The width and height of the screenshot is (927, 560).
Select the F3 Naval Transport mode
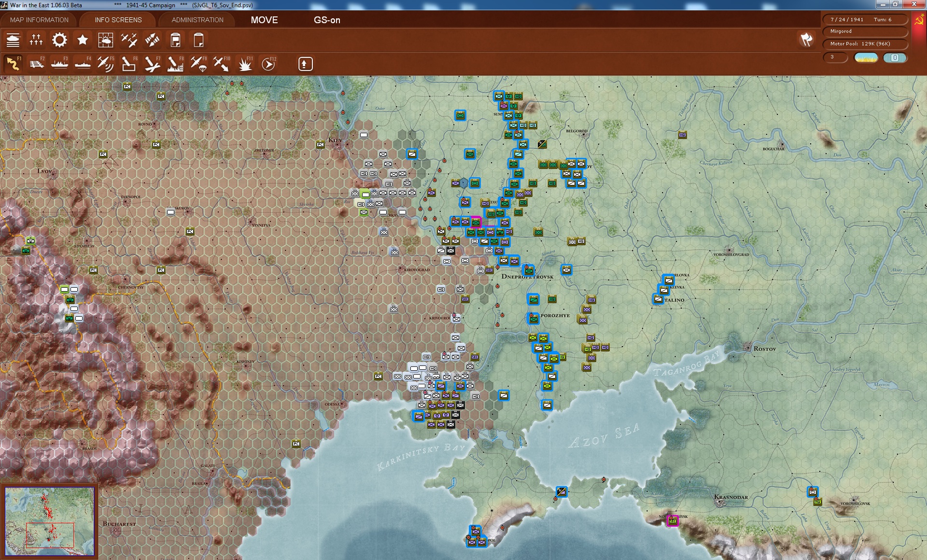tap(59, 64)
